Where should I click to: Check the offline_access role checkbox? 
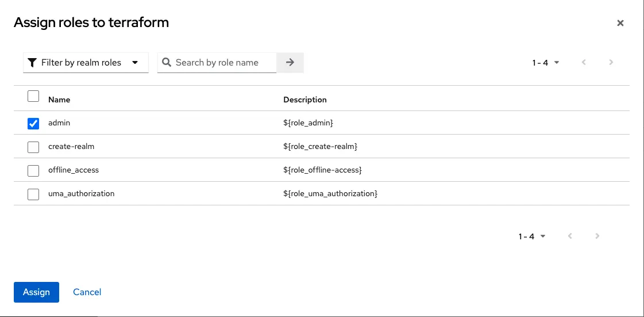[x=33, y=170]
